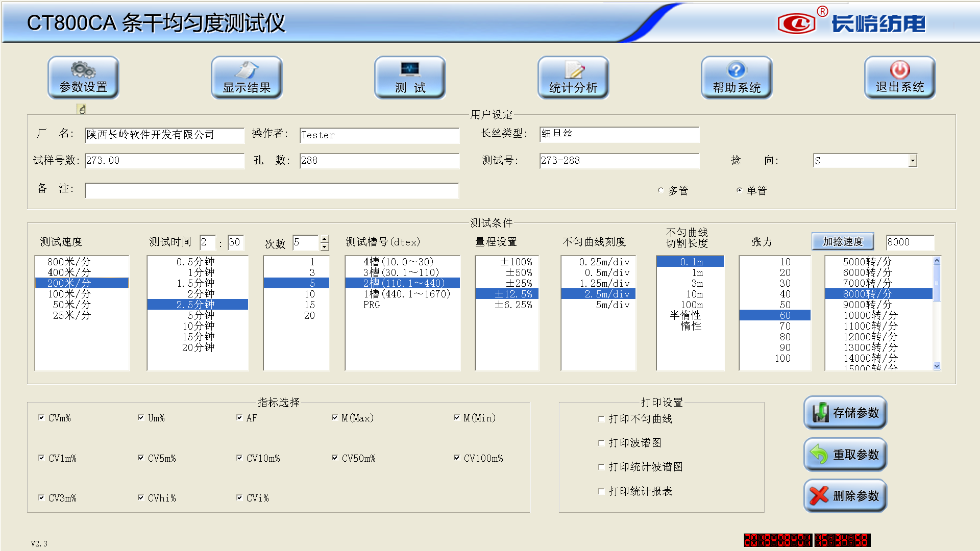Click 重取参数 green arrow button
The image size is (980, 551).
(845, 455)
